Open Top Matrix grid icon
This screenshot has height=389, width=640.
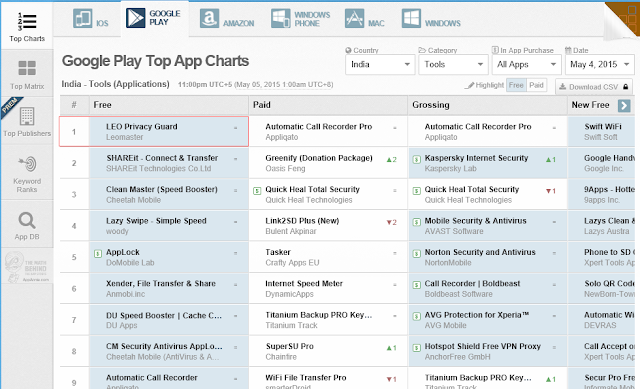27,68
